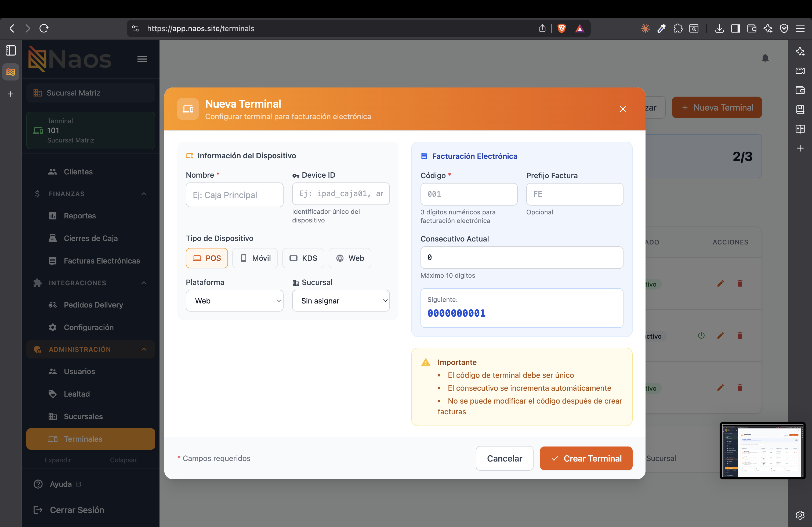Open browser downloads icon
The height and width of the screenshot is (527, 812).
click(x=719, y=28)
